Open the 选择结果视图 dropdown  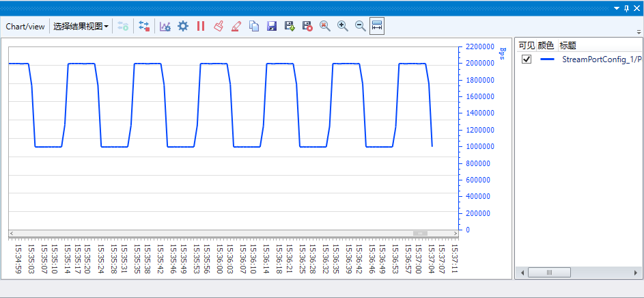click(x=81, y=26)
